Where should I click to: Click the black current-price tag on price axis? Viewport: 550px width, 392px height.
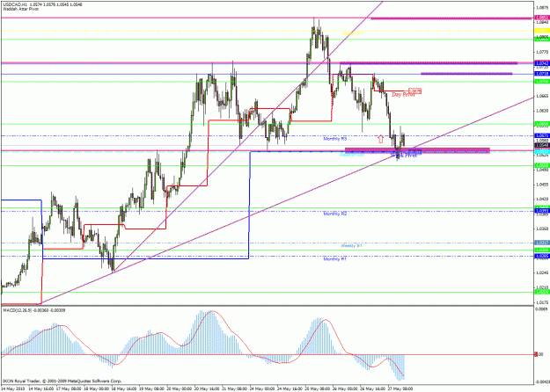click(x=541, y=145)
